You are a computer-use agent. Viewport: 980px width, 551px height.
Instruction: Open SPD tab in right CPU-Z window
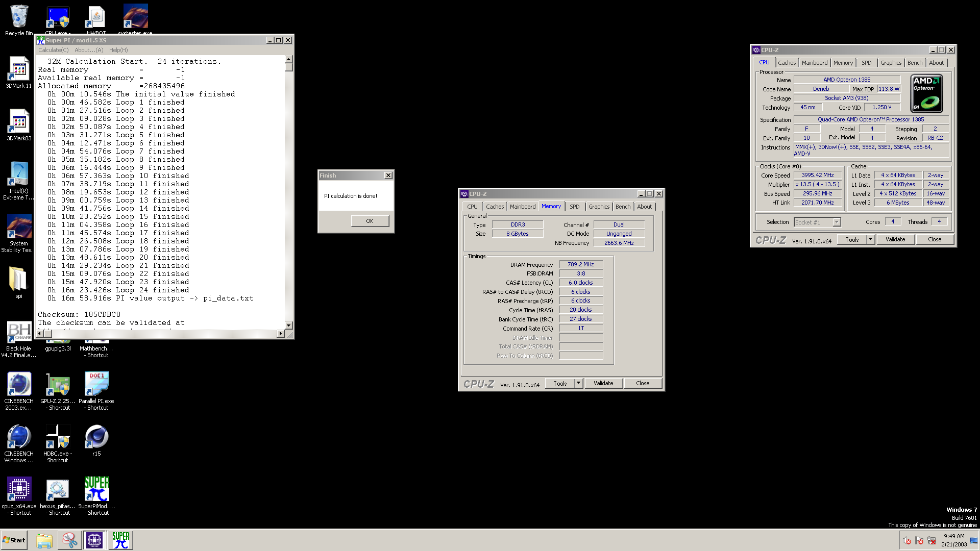coord(866,63)
